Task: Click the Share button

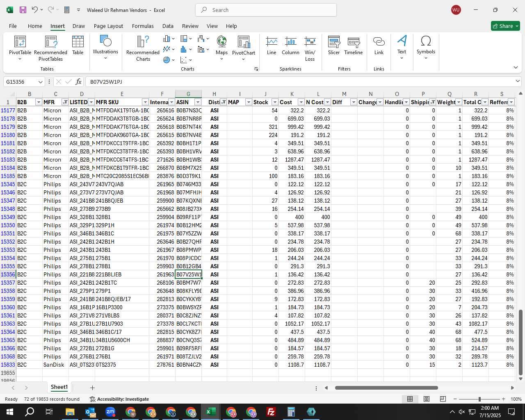Action: pos(505,26)
